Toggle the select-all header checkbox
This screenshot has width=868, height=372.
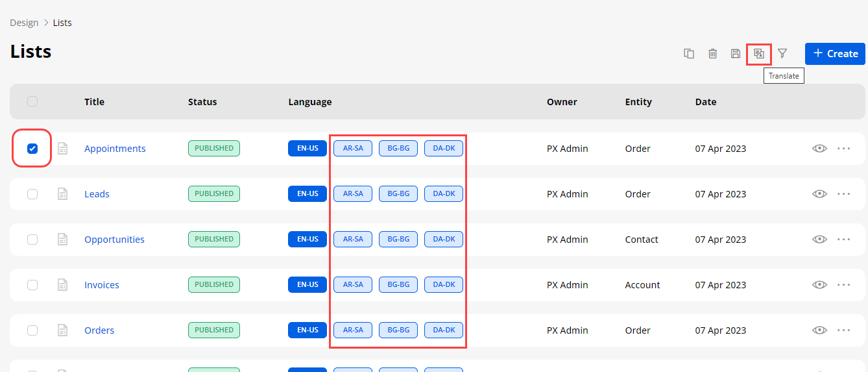32,101
